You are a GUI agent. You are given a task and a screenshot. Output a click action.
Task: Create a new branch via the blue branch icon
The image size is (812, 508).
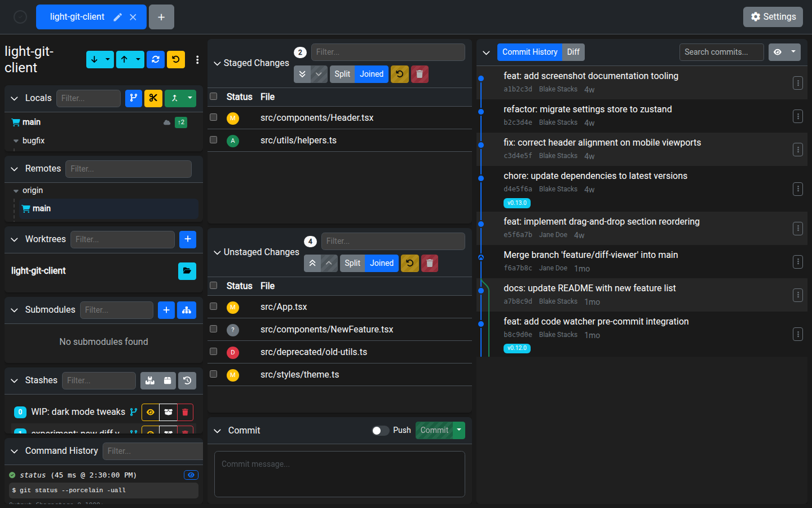pos(133,98)
